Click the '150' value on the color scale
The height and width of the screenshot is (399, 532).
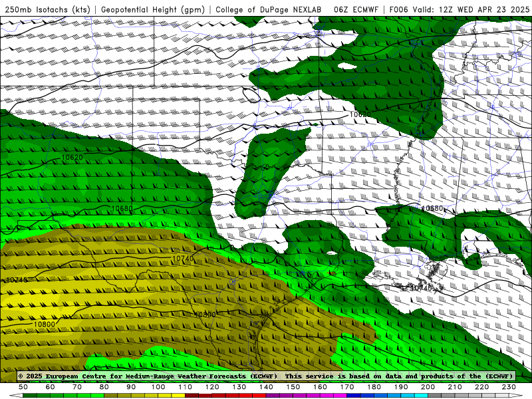pos(293,387)
